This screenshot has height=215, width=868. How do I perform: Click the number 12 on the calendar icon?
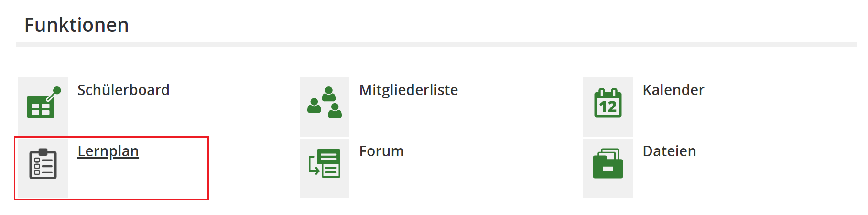coord(608,107)
